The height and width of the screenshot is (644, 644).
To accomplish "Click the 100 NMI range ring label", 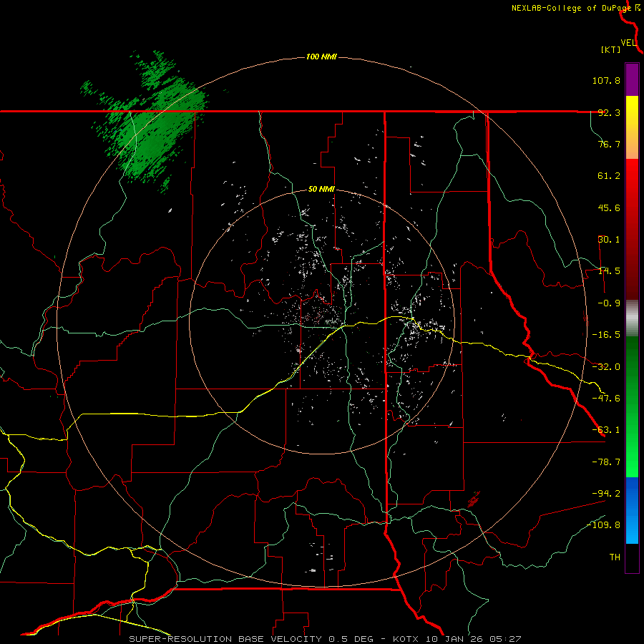I will click(x=321, y=57).
